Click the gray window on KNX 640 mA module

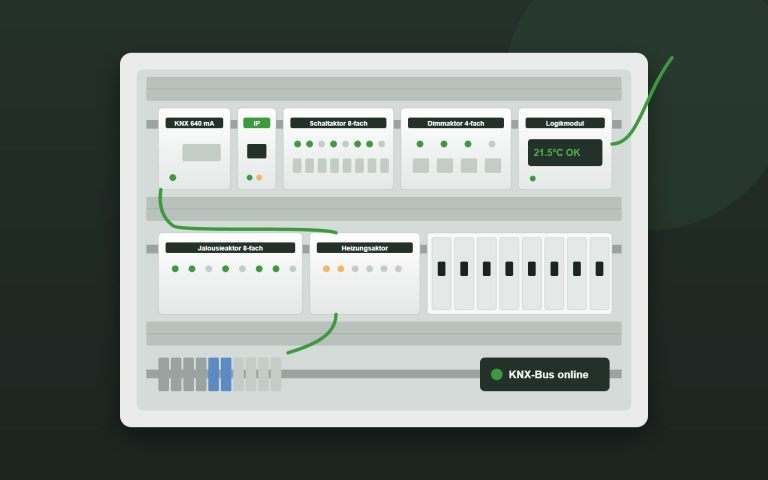pyautogui.click(x=201, y=152)
